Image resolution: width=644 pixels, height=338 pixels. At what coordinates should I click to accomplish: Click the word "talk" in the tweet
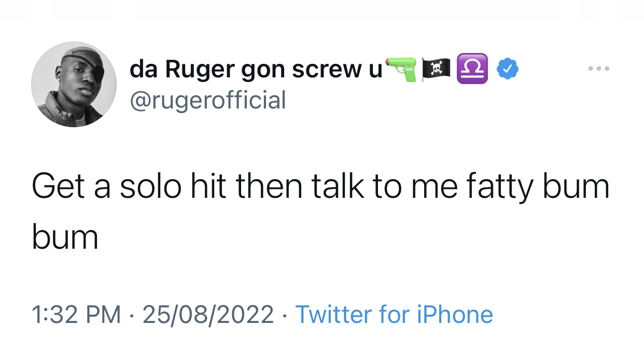tap(338, 187)
